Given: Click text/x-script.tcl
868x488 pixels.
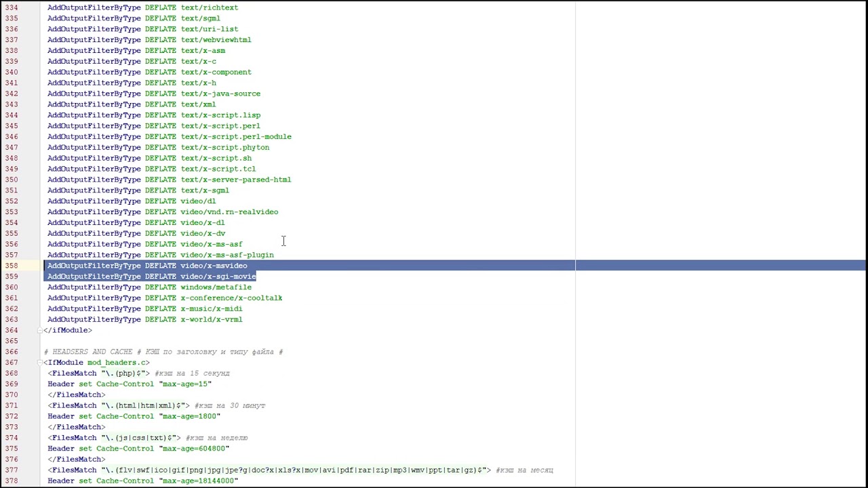Looking at the screenshot, I should [218, 169].
